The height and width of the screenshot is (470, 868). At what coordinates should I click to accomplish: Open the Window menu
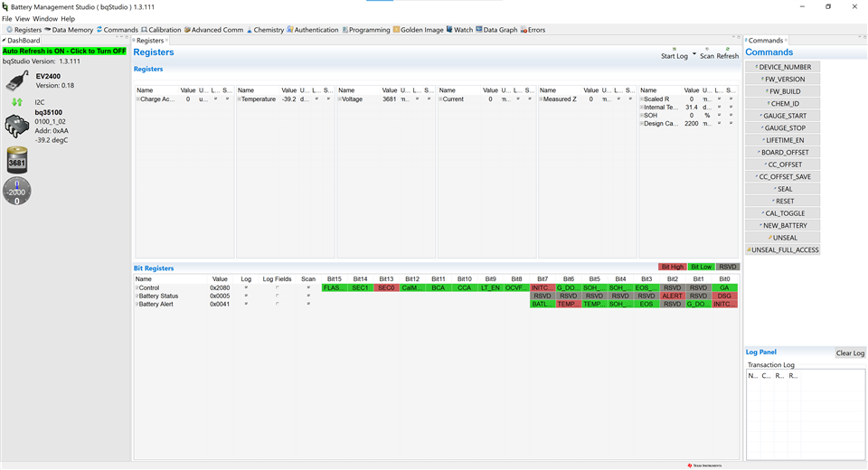(45, 19)
